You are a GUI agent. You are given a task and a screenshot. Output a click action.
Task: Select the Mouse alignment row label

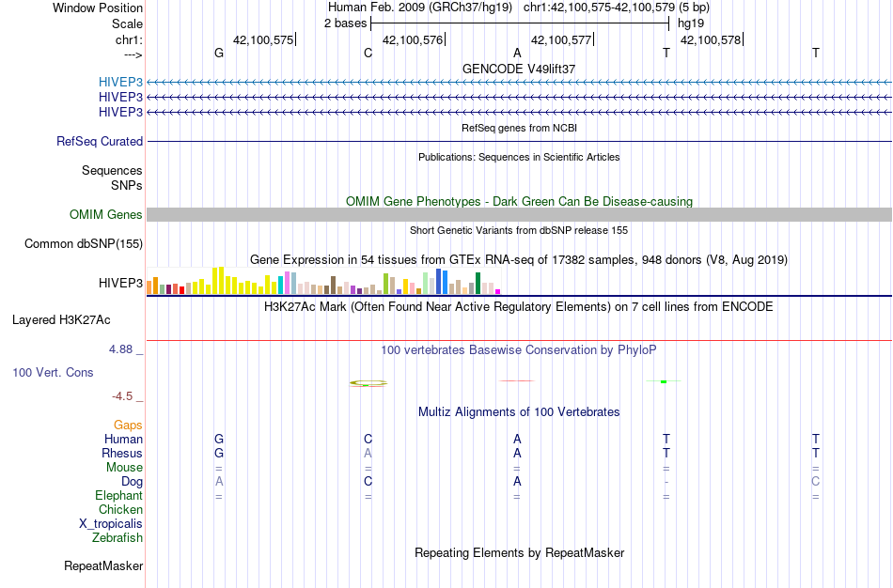[124, 468]
